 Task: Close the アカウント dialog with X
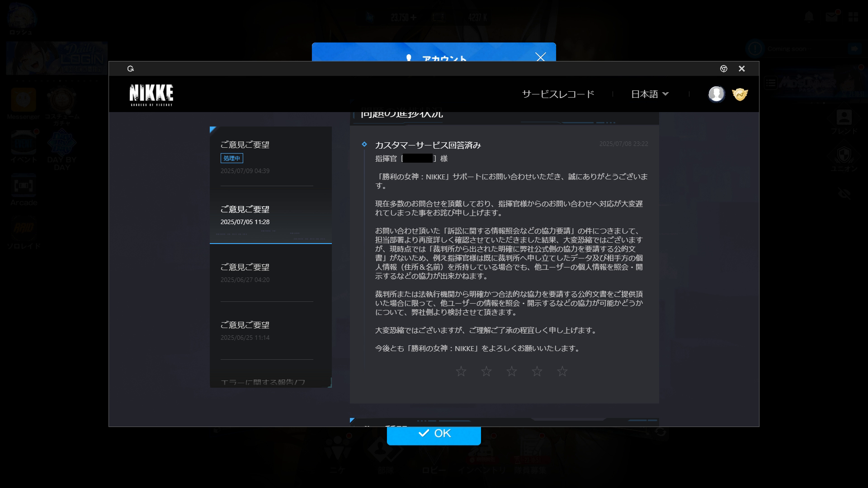pyautogui.click(x=540, y=56)
